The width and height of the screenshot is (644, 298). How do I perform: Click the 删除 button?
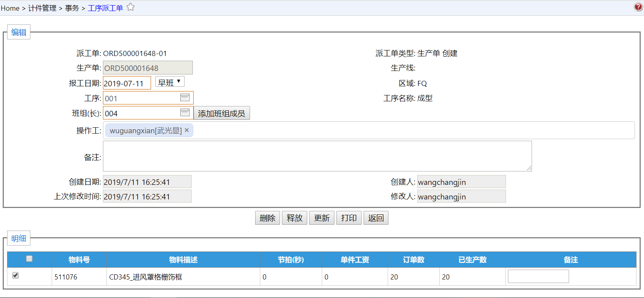tap(268, 218)
